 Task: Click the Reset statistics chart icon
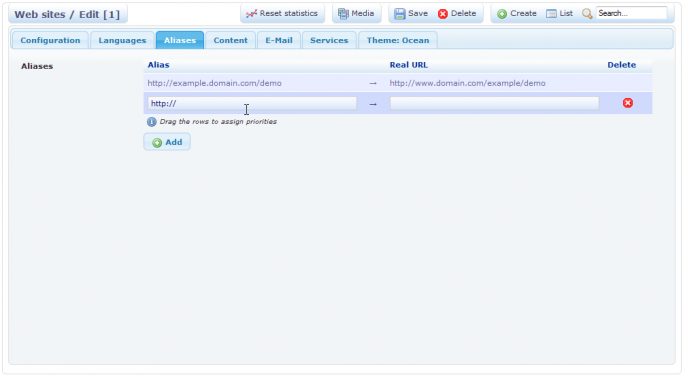251,14
